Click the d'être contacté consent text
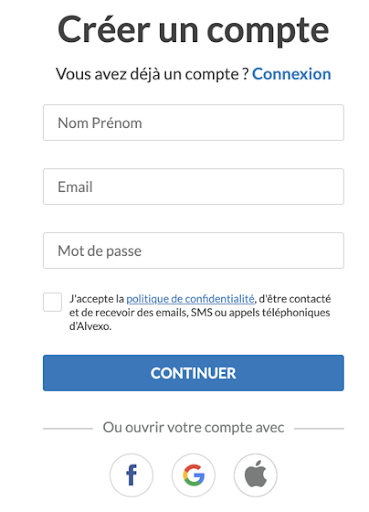The image size is (369, 512). [295, 299]
